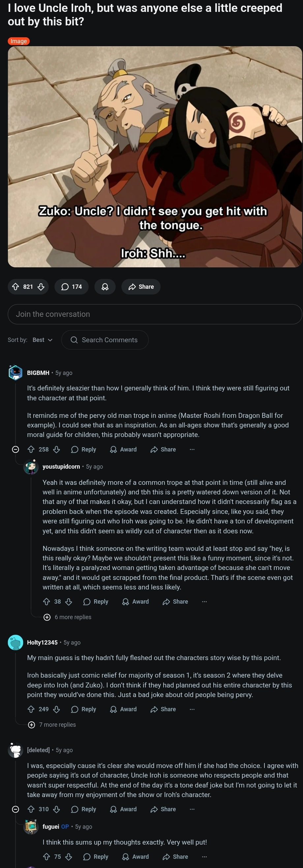
Task: Open more options on BIGBMH's comment
Action: (x=192, y=449)
